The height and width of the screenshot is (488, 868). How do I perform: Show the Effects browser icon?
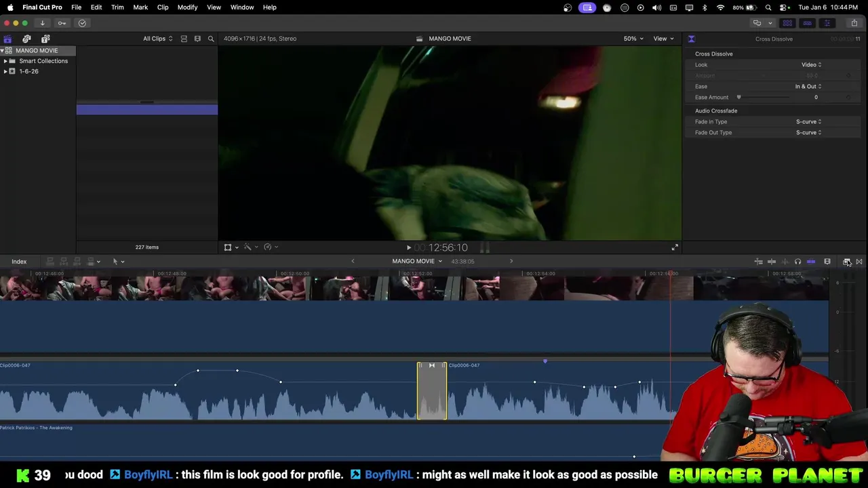(x=846, y=262)
